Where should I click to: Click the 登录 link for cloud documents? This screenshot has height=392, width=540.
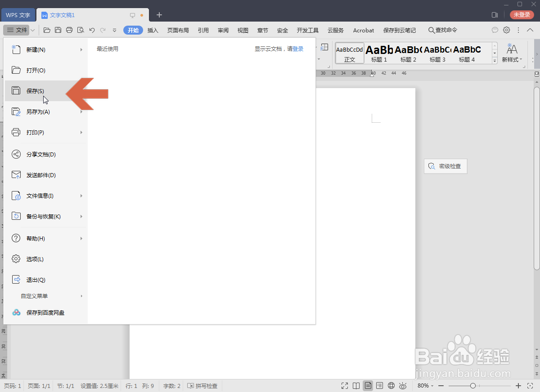point(298,49)
